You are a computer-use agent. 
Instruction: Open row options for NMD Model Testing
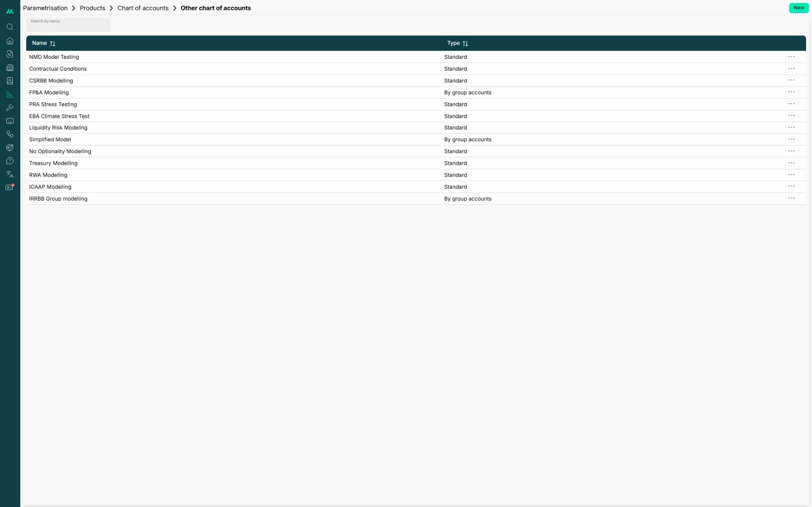[791, 57]
